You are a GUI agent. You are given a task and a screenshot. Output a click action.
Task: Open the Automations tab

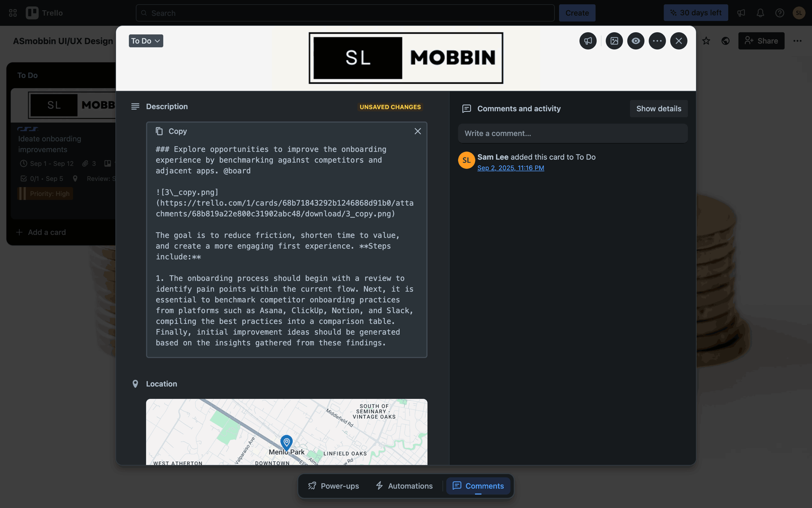pyautogui.click(x=404, y=486)
